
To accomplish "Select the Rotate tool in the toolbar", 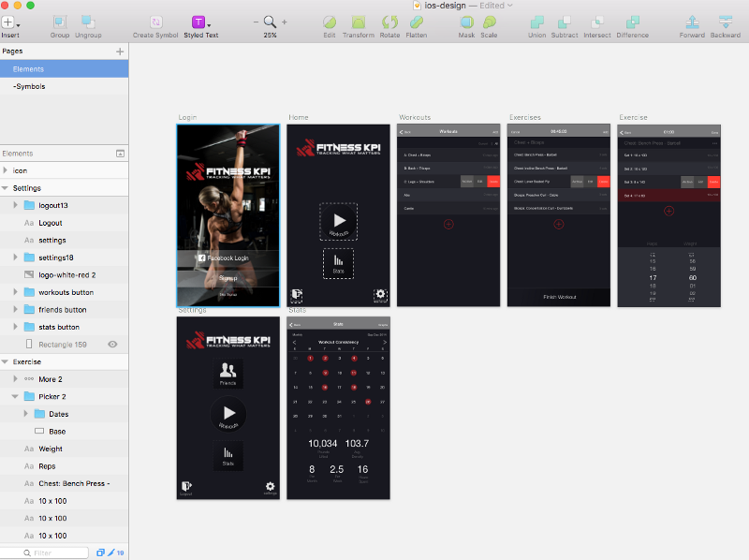I will click(x=389, y=22).
